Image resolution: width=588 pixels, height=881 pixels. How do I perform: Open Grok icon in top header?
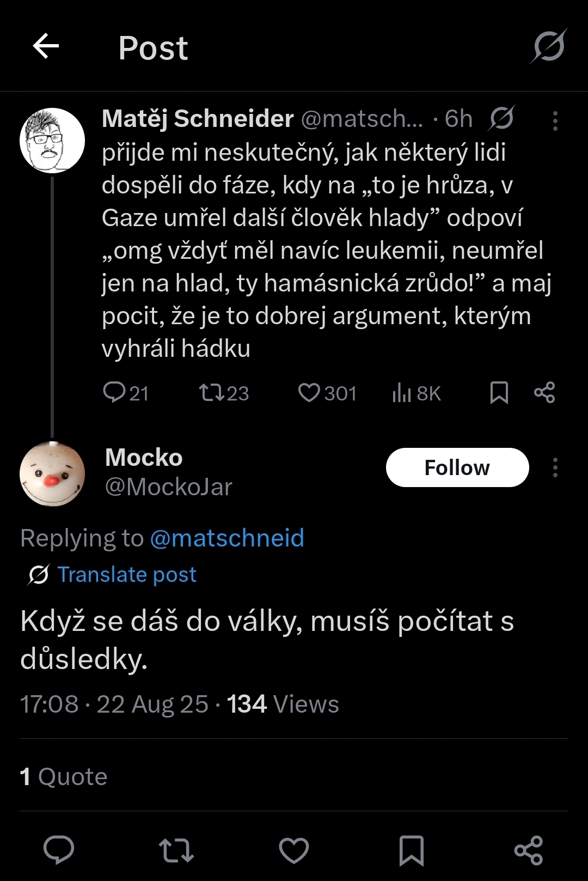[x=549, y=46]
